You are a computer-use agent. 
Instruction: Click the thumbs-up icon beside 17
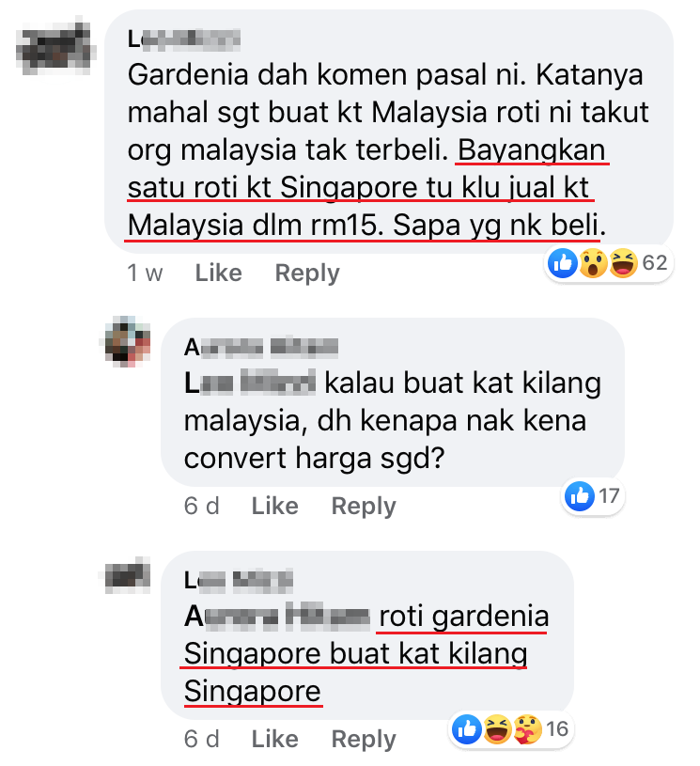pos(580,496)
